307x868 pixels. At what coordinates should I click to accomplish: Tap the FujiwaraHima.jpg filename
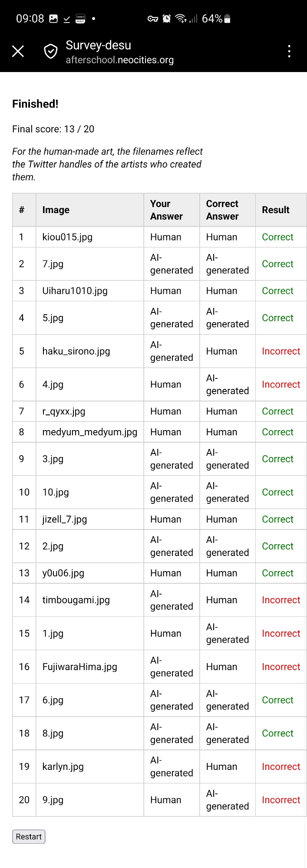coord(79,667)
